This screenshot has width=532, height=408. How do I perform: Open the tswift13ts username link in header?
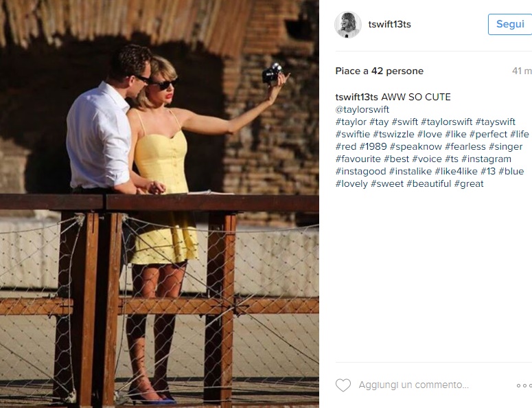389,25
